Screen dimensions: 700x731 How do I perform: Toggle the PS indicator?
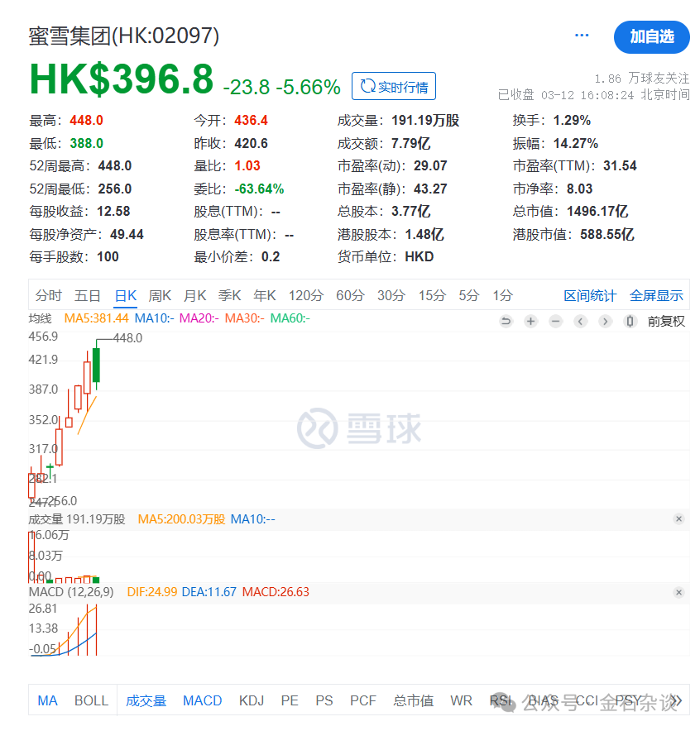324,700
